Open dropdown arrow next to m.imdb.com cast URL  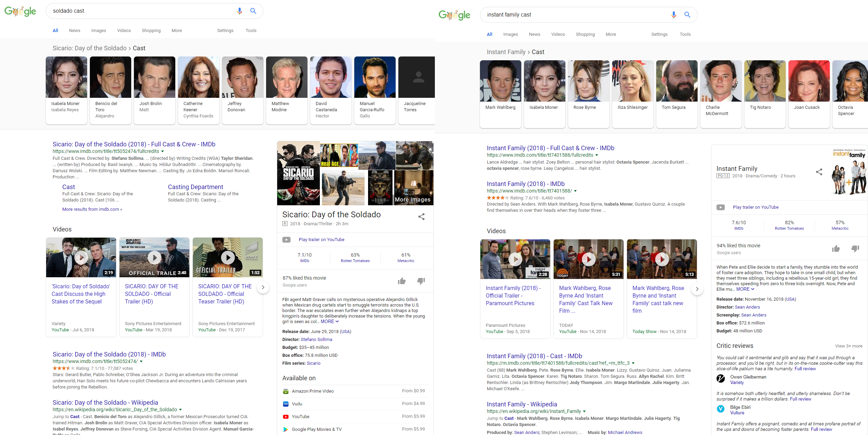pyautogui.click(x=633, y=363)
